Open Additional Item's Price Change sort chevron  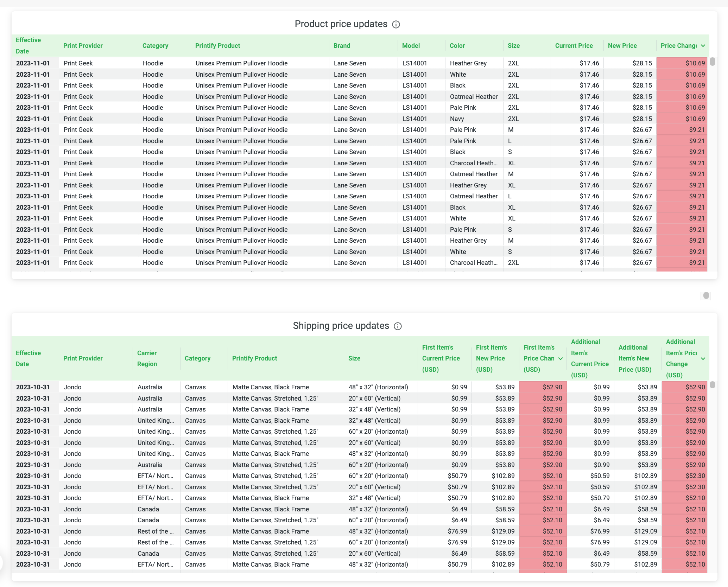pos(703,358)
